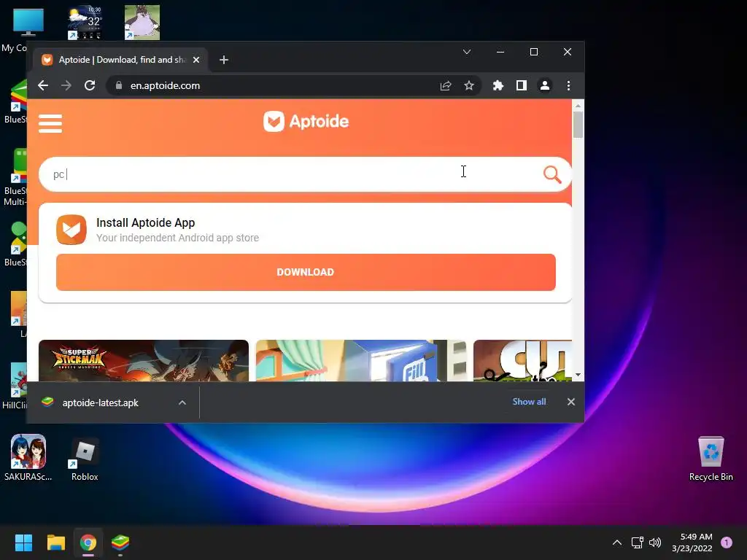Click the page scrollbar up arrow
Viewport: 747px width, 560px height.
(x=578, y=105)
